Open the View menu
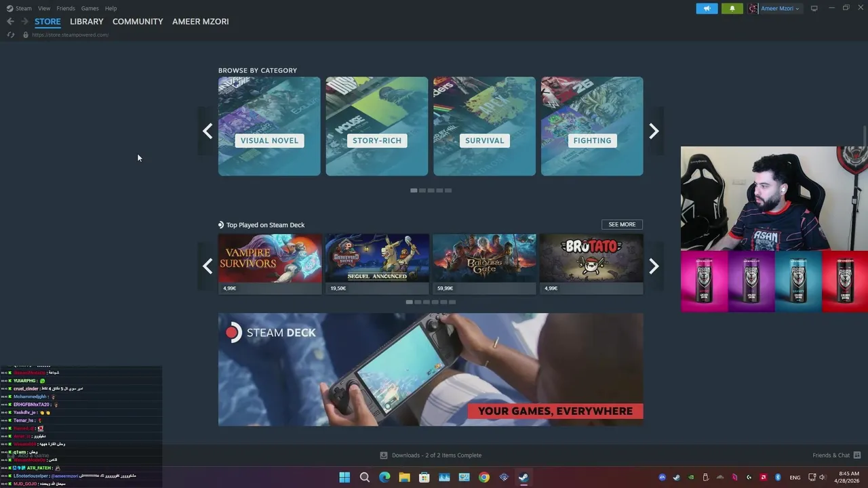Image resolution: width=868 pixels, height=488 pixels. (x=44, y=8)
